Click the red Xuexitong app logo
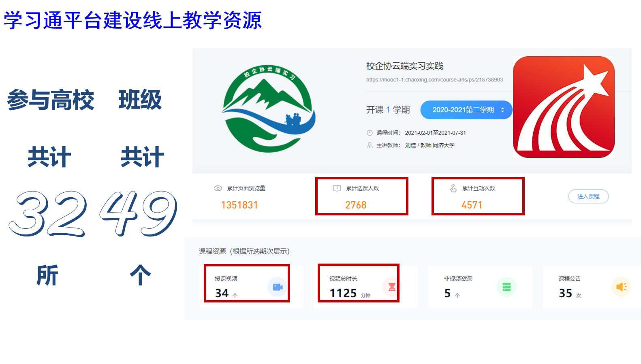The image size is (641, 364). [x=564, y=107]
